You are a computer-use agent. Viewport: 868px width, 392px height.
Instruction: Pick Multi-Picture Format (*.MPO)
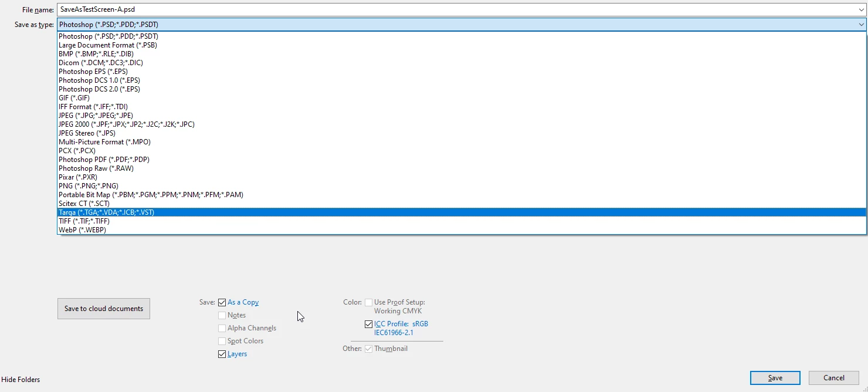462,142
